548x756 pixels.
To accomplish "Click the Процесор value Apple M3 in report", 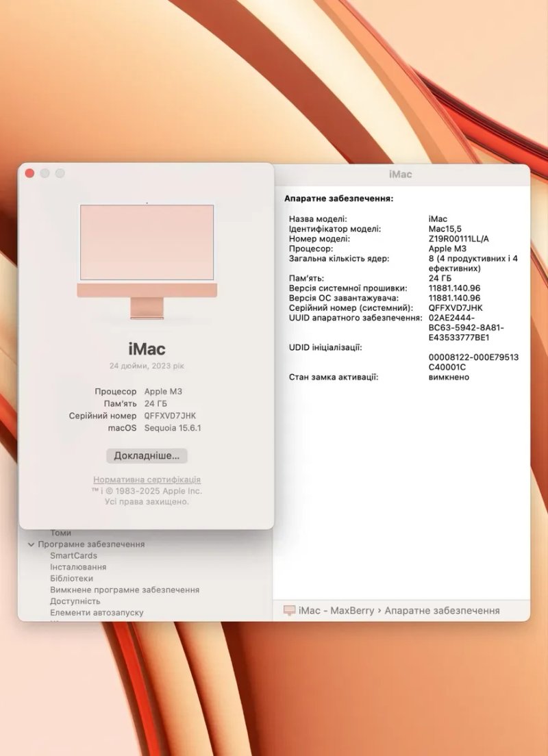I will [x=447, y=249].
